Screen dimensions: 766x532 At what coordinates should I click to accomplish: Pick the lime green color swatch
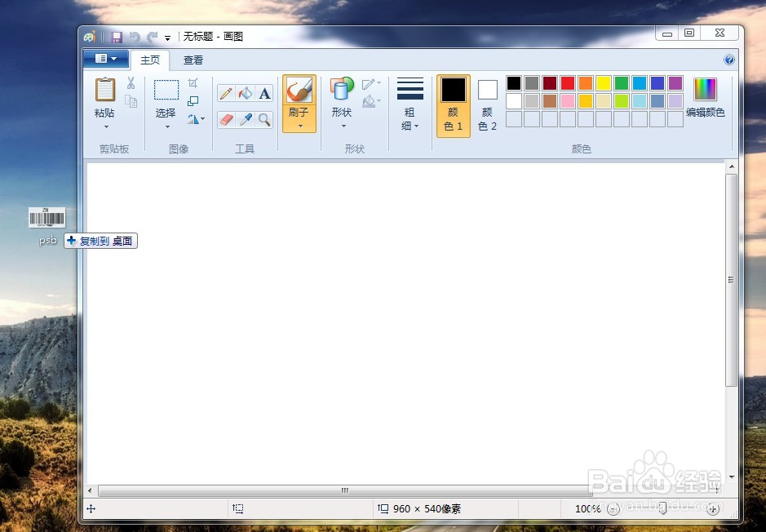pyautogui.click(x=622, y=101)
